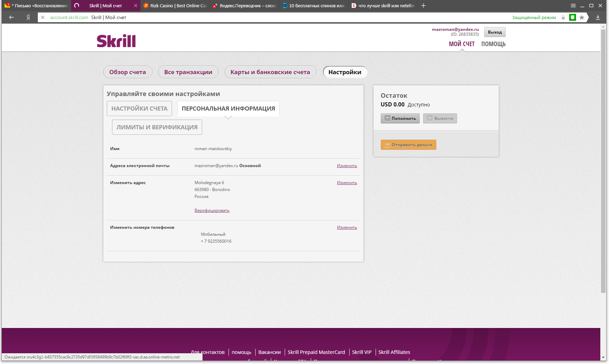609x364 pixels.
Task: Bookmark the page with the star icon
Action: 582,17
